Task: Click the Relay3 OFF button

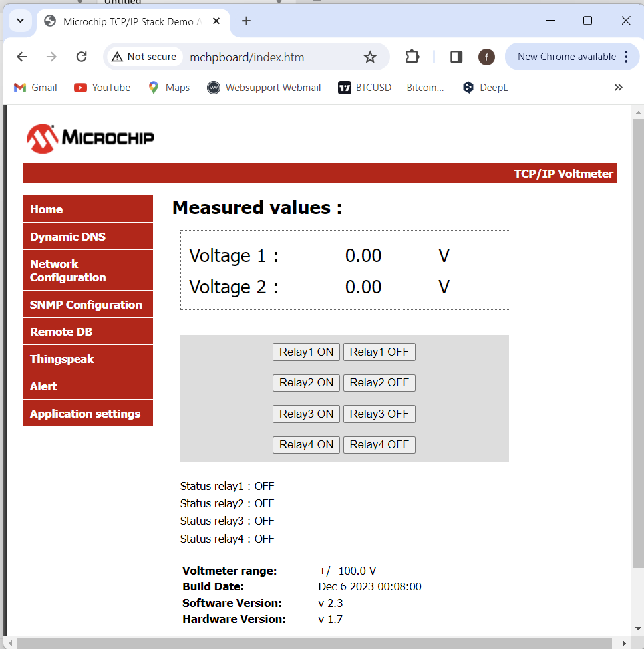Action: coord(379,414)
